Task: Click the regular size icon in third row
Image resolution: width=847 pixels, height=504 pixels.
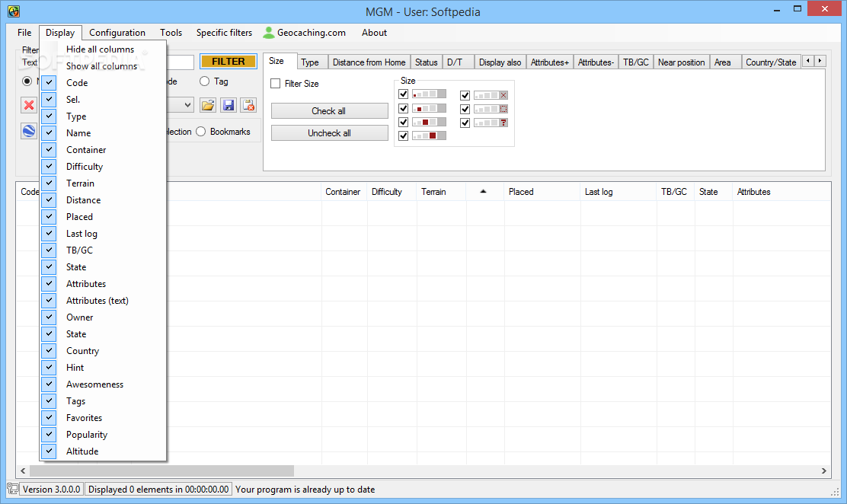Action: (429, 122)
